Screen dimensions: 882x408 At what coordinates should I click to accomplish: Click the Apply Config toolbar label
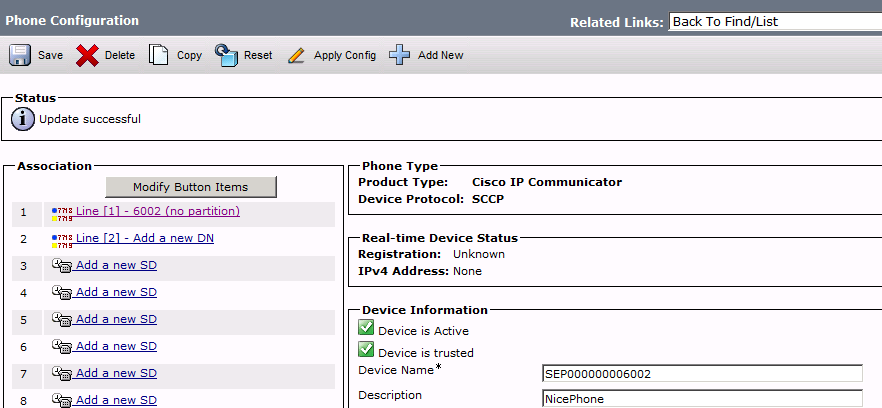click(345, 55)
